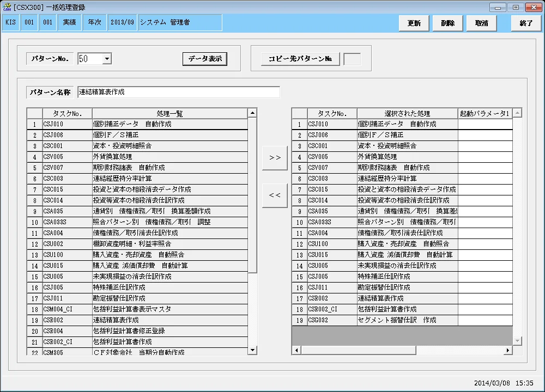Click the up arrow of left list scrollbar
Image resolution: width=545 pixels, height=392 pixels.
click(253, 113)
